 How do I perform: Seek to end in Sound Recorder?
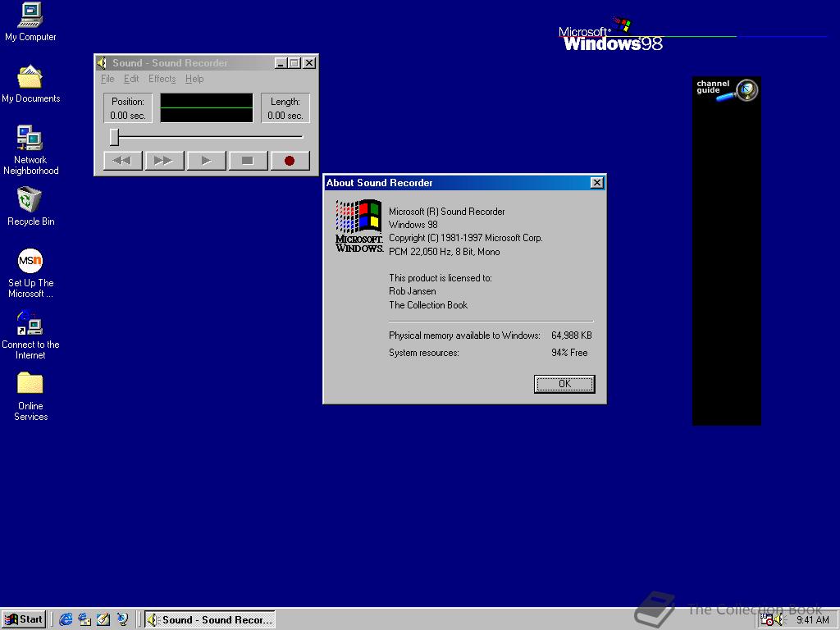pos(164,160)
